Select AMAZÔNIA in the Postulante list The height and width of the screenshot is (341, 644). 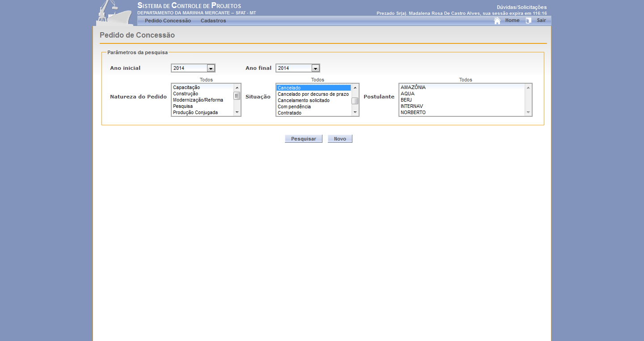click(413, 87)
